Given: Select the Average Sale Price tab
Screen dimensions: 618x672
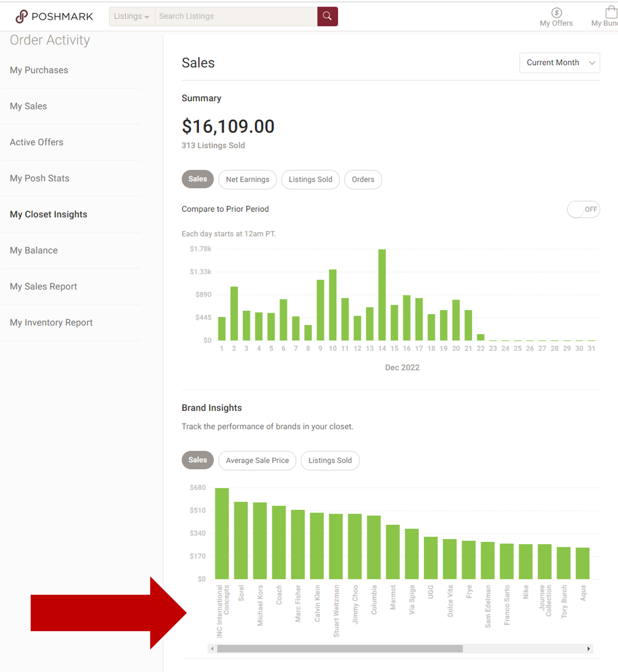Looking at the screenshot, I should click(257, 460).
